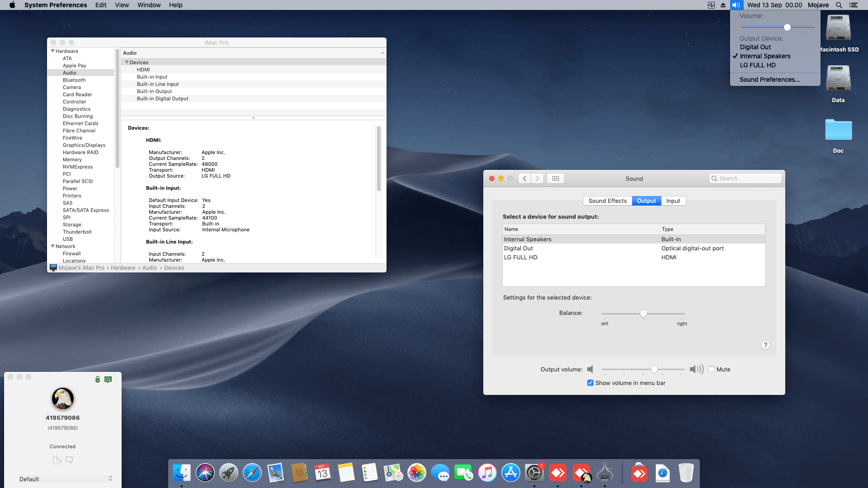The image size is (868, 488).
Task: Switch to the Input tab
Action: (673, 201)
